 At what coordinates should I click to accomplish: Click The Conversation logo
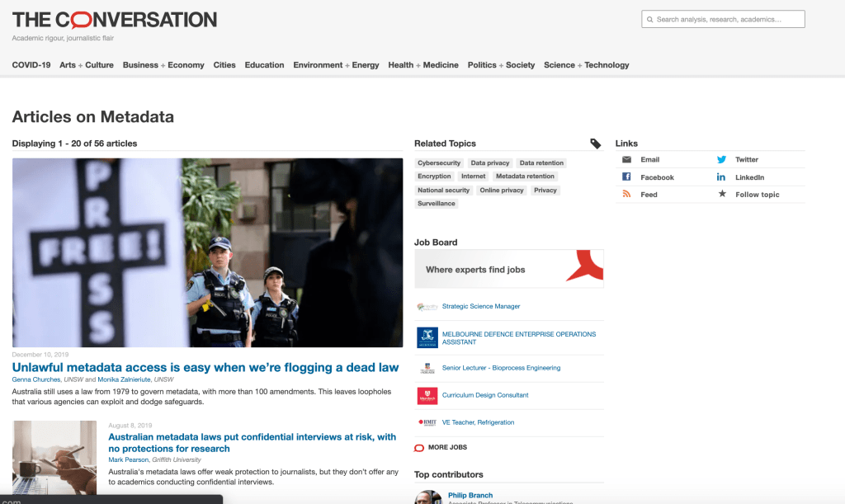pos(115,19)
